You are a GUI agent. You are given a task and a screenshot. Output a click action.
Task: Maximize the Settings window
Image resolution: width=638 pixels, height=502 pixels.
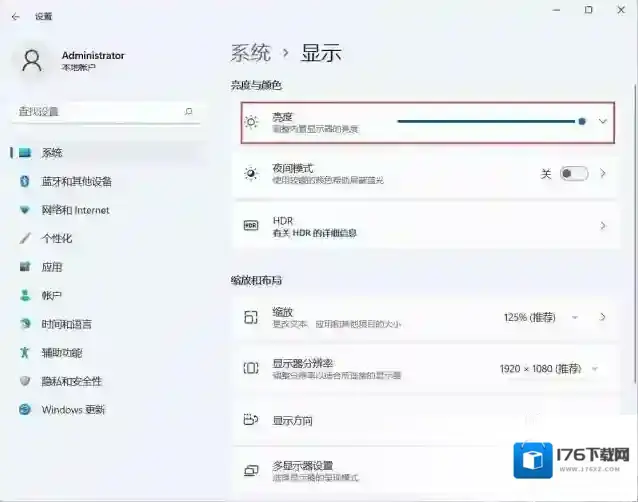[x=588, y=10]
